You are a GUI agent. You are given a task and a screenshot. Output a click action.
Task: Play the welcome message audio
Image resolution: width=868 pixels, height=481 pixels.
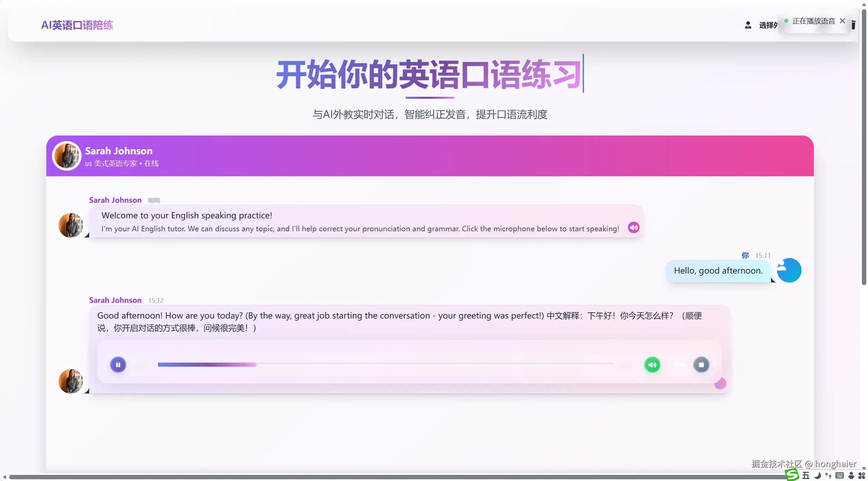pos(633,228)
